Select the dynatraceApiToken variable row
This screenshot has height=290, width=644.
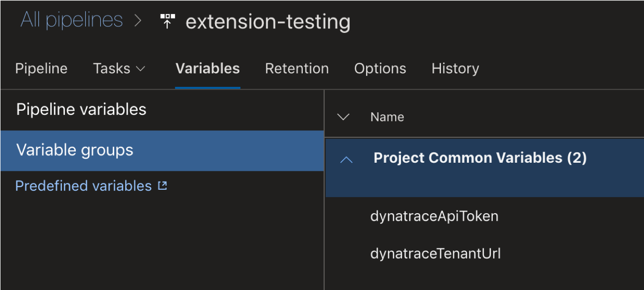click(x=484, y=216)
